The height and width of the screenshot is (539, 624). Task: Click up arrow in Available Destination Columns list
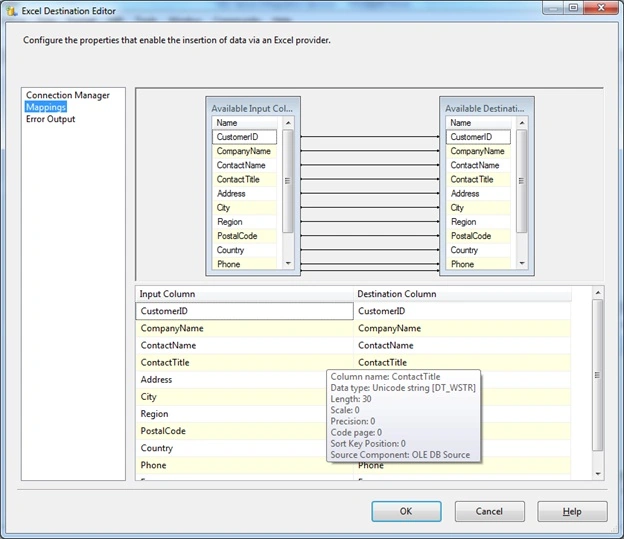[522, 123]
